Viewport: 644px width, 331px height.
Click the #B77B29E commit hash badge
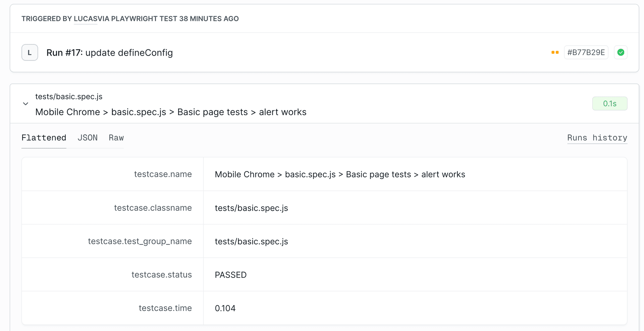pos(586,53)
